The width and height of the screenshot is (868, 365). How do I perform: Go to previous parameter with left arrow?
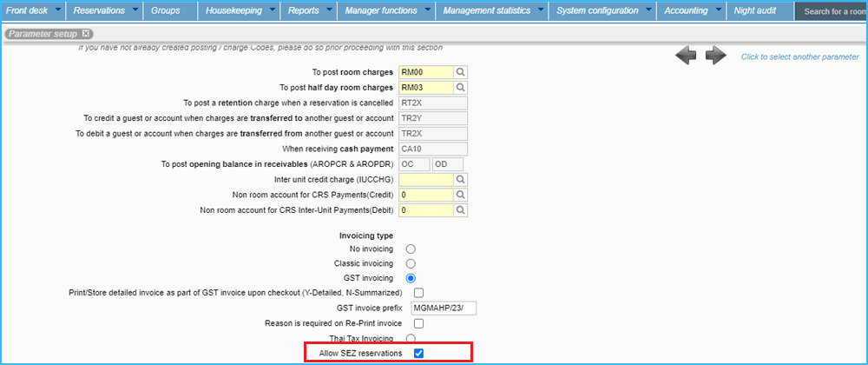[687, 56]
